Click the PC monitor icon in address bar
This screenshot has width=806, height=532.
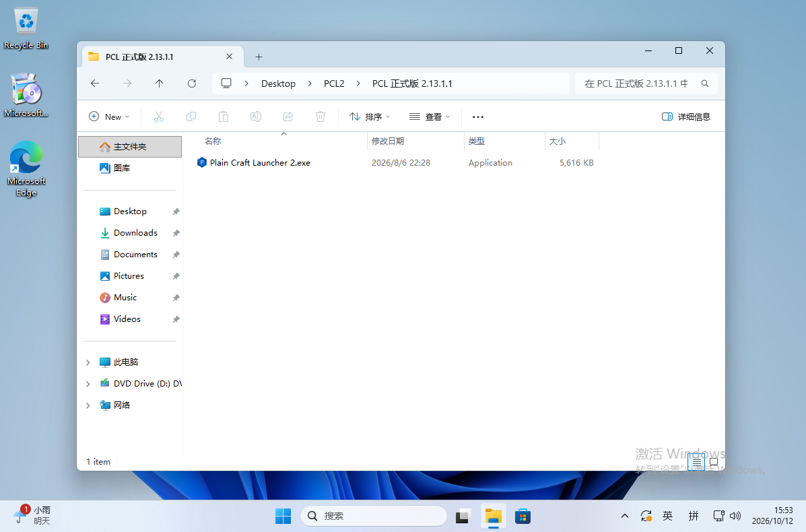click(x=226, y=84)
